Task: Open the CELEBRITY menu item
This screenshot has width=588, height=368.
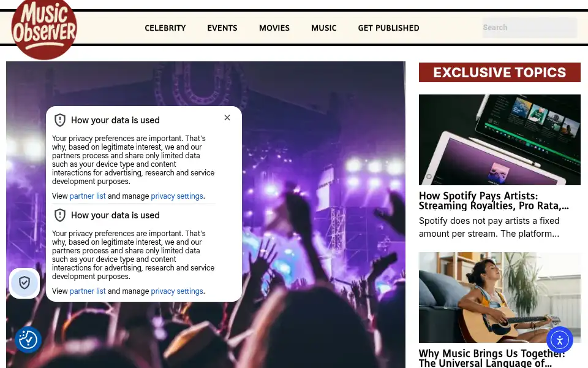Action: coord(165,28)
